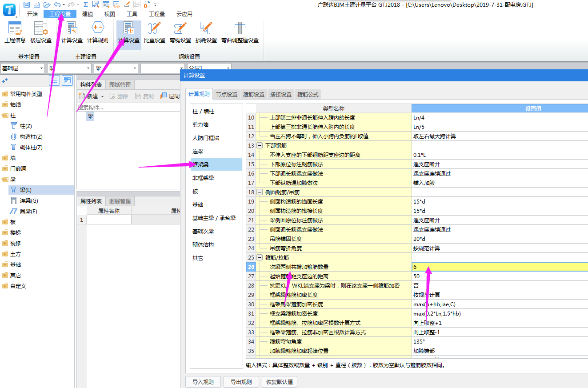Open the quick access toolbar customize arrow
The height and width of the screenshot is (388, 588).
tap(156, 4)
